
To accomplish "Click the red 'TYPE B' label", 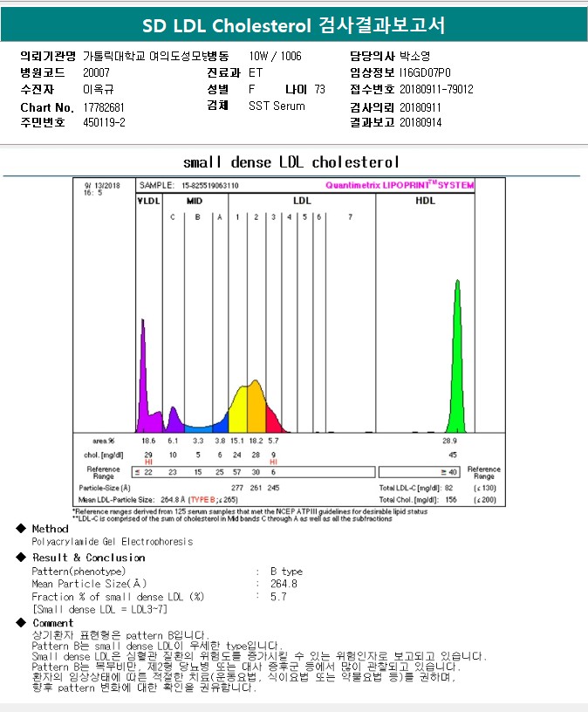I will (203, 500).
